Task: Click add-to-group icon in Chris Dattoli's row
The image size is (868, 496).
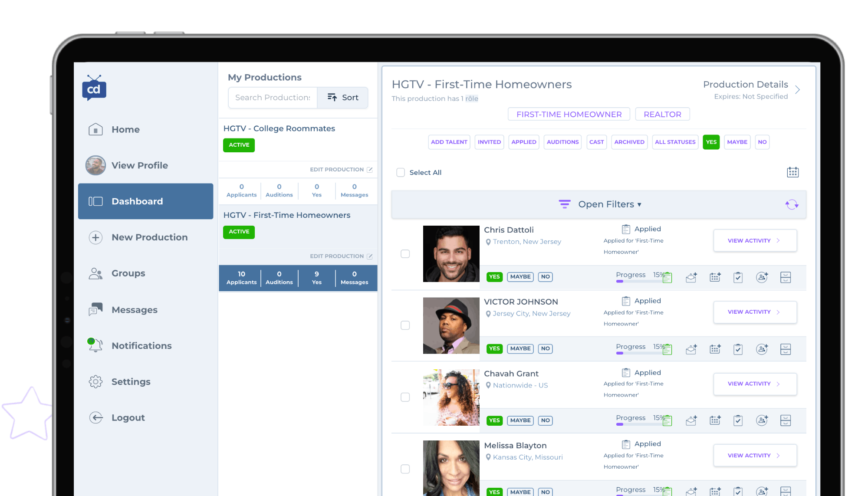Action: click(x=762, y=277)
